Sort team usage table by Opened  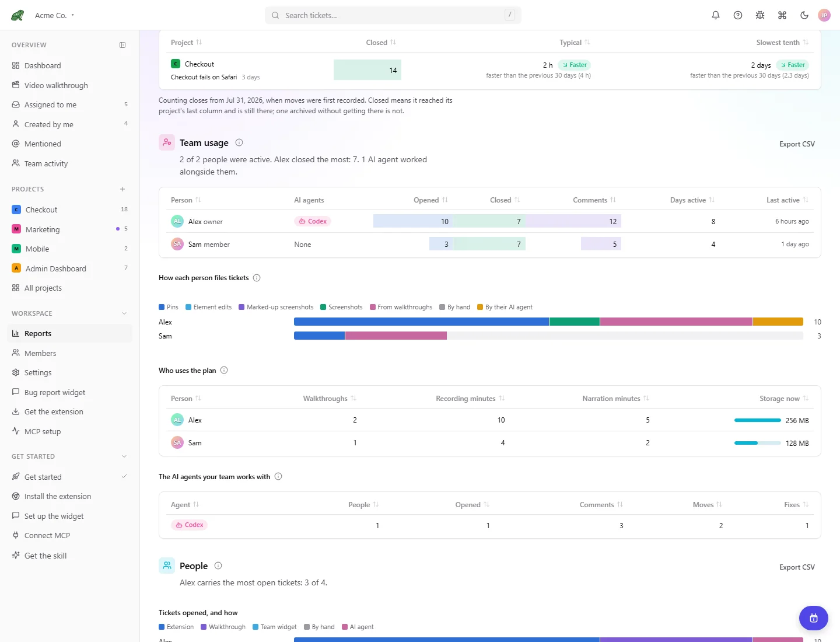pyautogui.click(x=430, y=200)
